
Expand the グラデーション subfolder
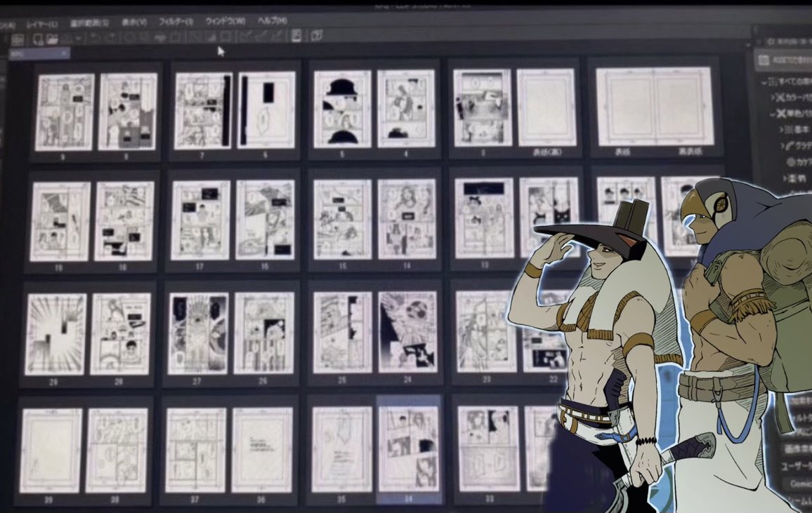pyautogui.click(x=784, y=147)
